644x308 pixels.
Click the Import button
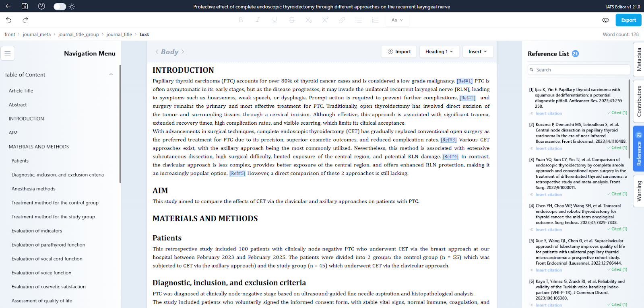pyautogui.click(x=399, y=51)
